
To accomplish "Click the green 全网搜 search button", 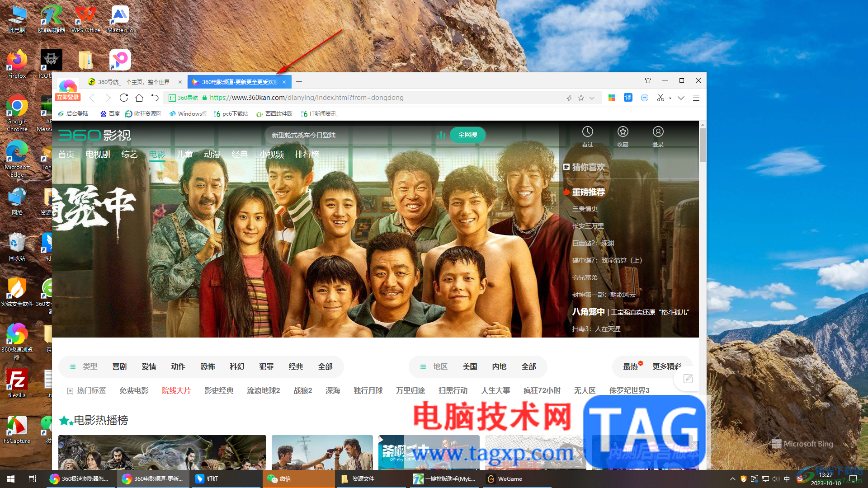I will (467, 135).
